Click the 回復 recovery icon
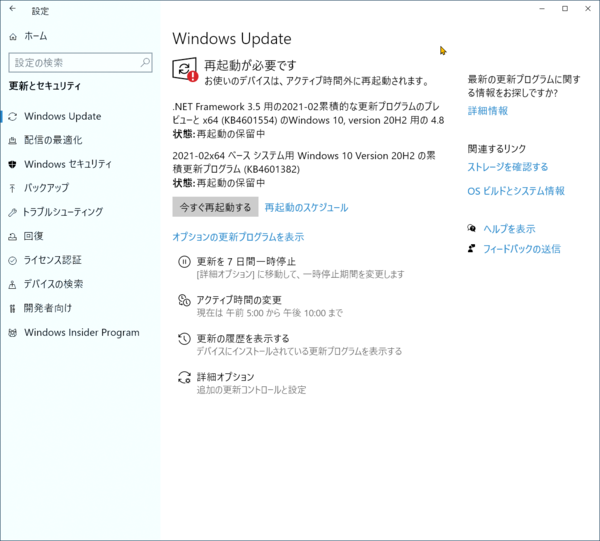600x541 pixels. click(13, 236)
